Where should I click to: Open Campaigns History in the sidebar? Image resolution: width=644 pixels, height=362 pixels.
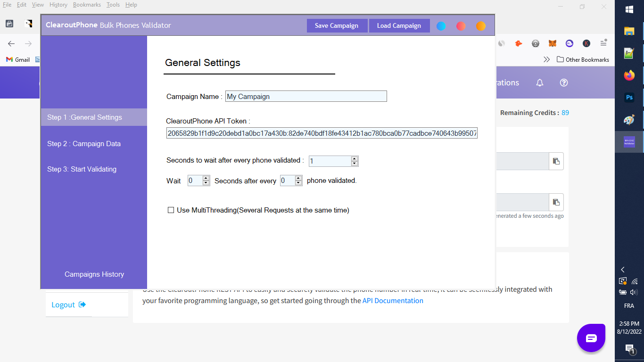pos(94,274)
